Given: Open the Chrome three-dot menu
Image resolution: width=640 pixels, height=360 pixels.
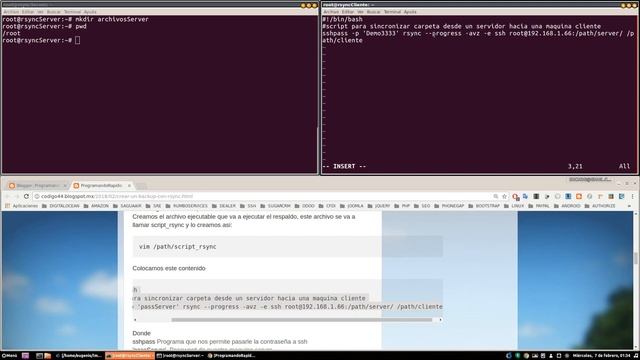Looking at the screenshot, I should point(632,196).
